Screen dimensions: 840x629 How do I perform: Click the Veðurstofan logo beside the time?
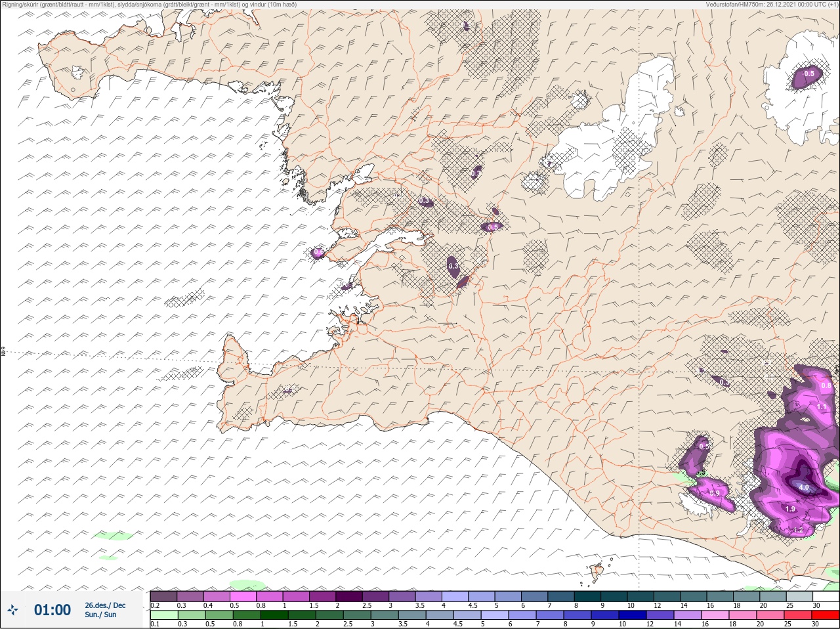(x=13, y=611)
